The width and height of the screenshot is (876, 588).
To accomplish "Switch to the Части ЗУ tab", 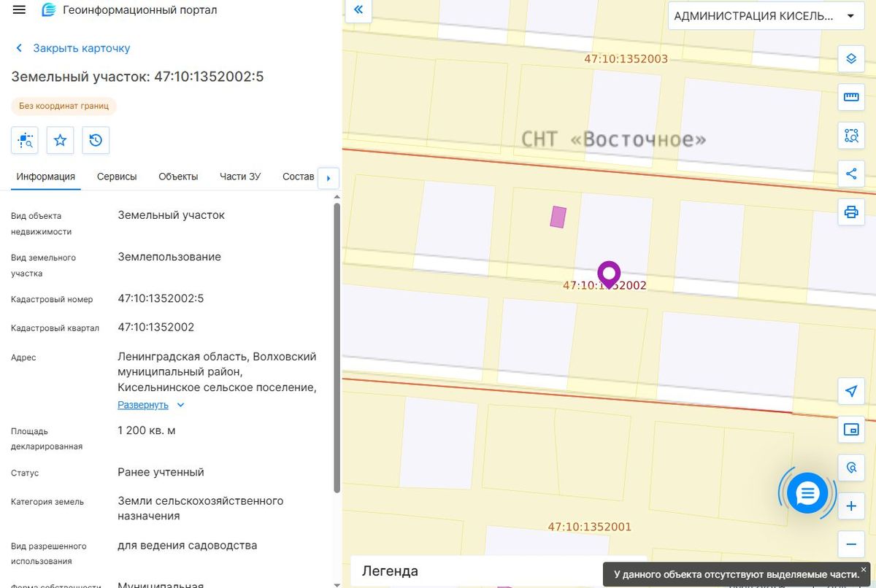I will (x=240, y=177).
